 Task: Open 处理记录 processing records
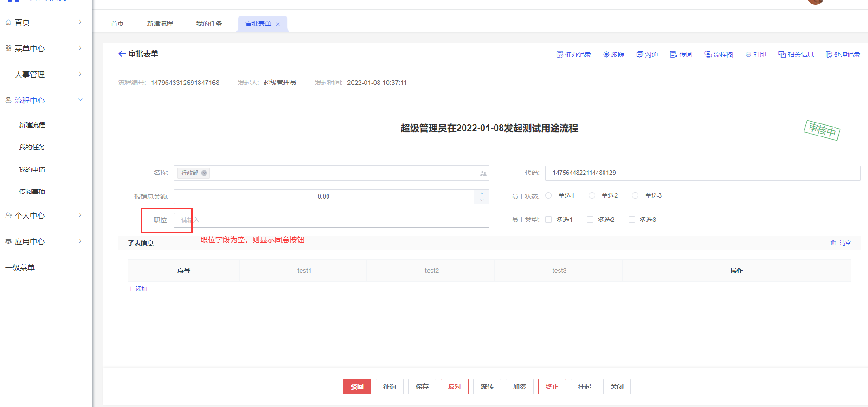coord(842,54)
